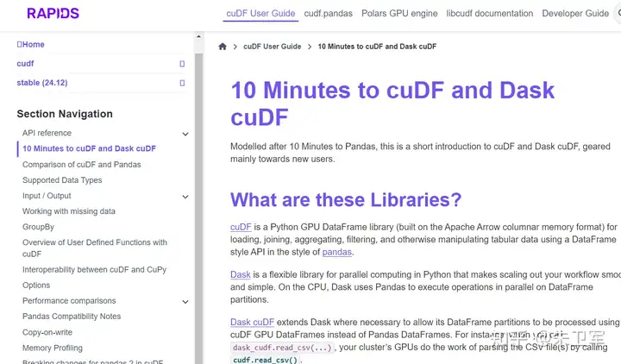Click the sidebar scroll-up arrow
621x364 pixels.
198,37
